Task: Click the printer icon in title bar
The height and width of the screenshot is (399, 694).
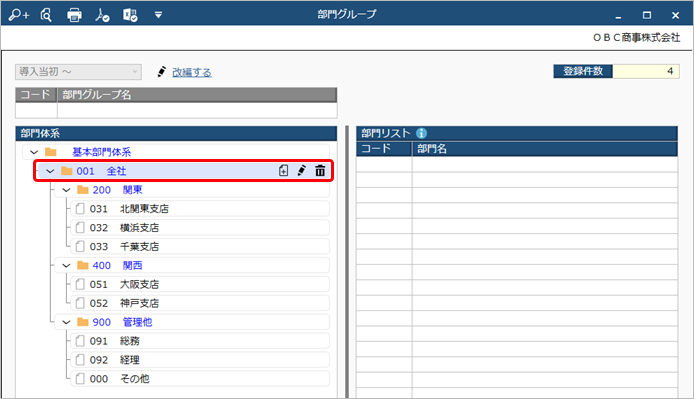Action: tap(74, 15)
